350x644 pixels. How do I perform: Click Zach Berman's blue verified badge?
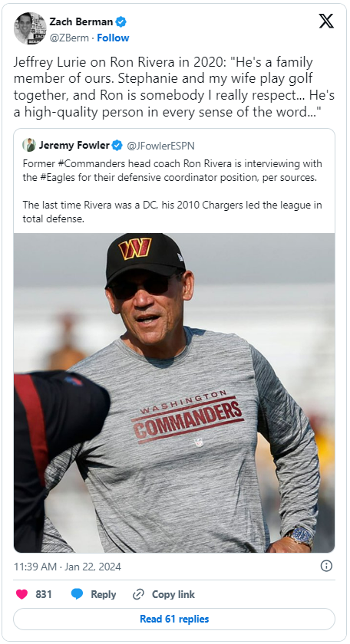click(121, 21)
